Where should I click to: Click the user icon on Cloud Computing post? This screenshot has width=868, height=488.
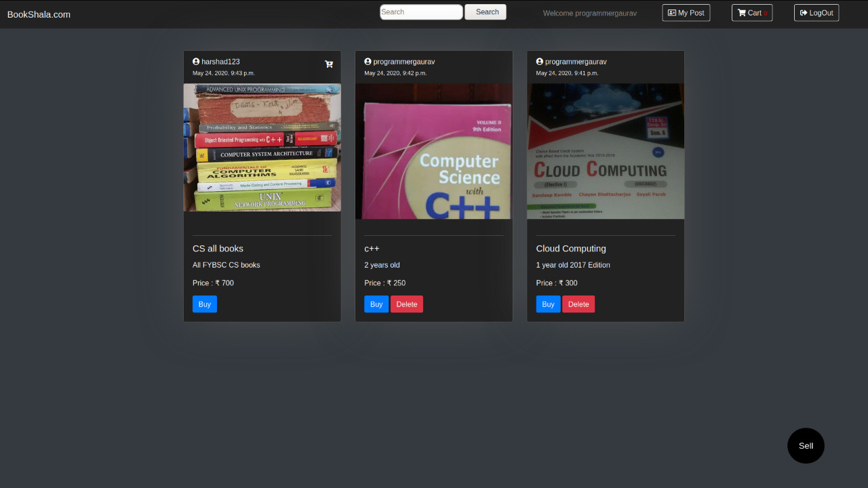[539, 62]
